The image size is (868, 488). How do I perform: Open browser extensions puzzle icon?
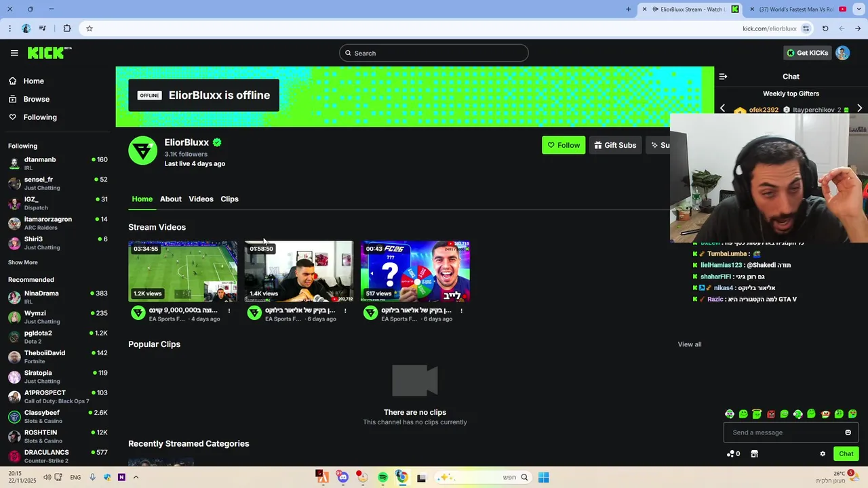[67, 28]
